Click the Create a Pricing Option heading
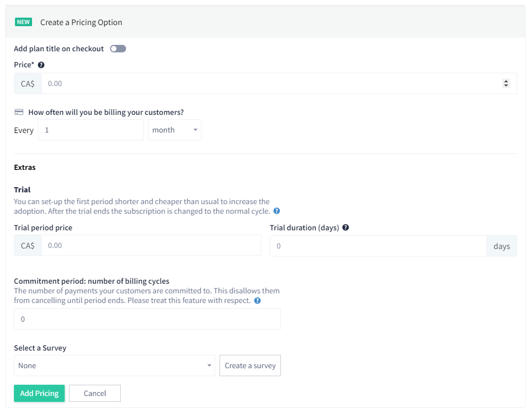 point(81,22)
